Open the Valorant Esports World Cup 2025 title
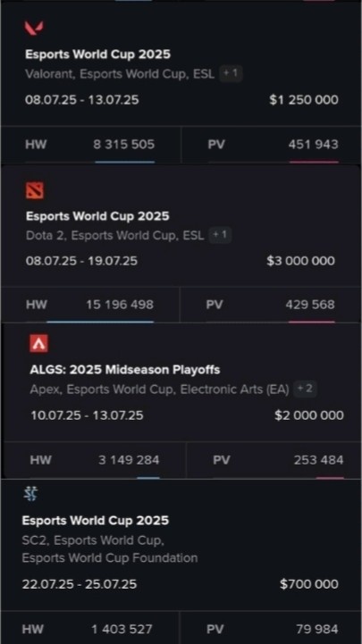362x644 pixels. [x=97, y=54]
